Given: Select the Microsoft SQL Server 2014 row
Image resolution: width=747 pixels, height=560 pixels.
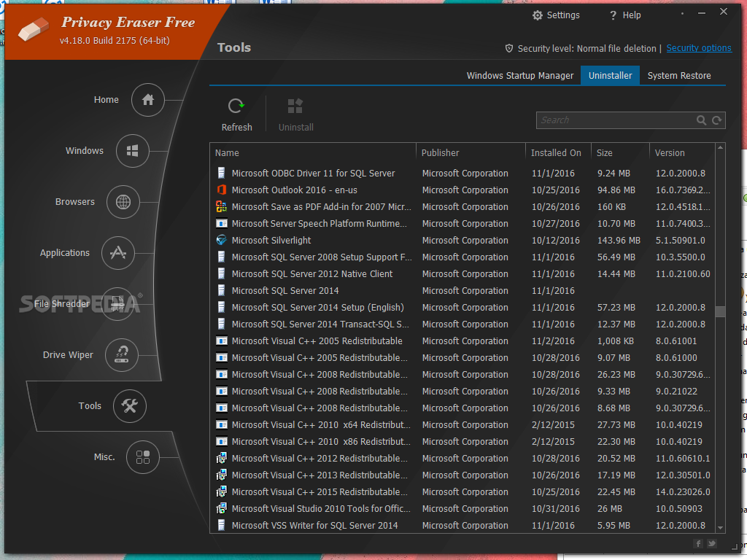Looking at the screenshot, I should (462, 290).
